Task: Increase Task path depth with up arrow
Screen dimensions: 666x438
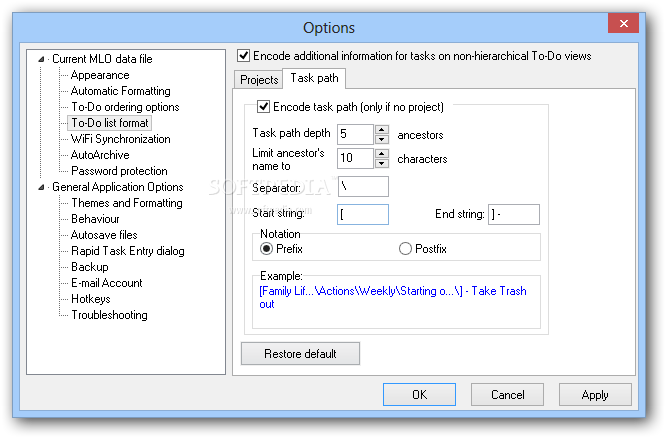Action: tap(382, 130)
